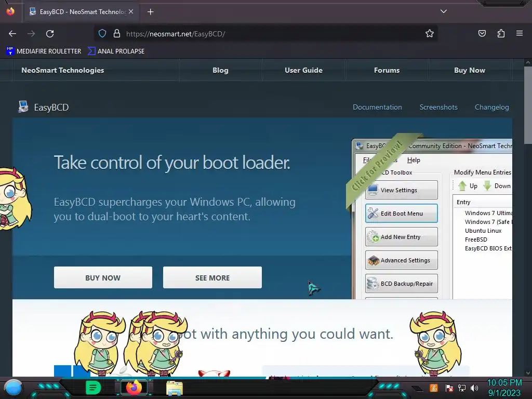The width and height of the screenshot is (532, 399).
Task: Click the scrollbar up arrow
Action: [x=528, y=62]
